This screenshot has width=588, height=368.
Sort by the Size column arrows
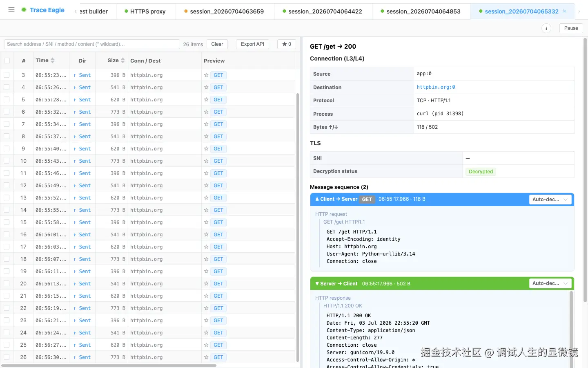coord(122,61)
